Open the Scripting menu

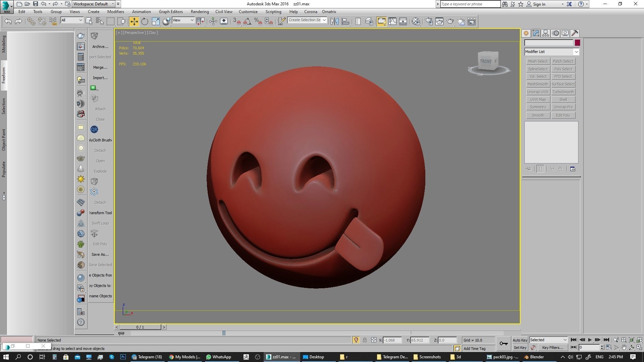pos(273,11)
